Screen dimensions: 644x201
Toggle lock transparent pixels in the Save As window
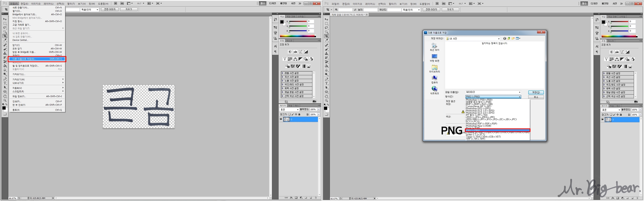click(611, 115)
